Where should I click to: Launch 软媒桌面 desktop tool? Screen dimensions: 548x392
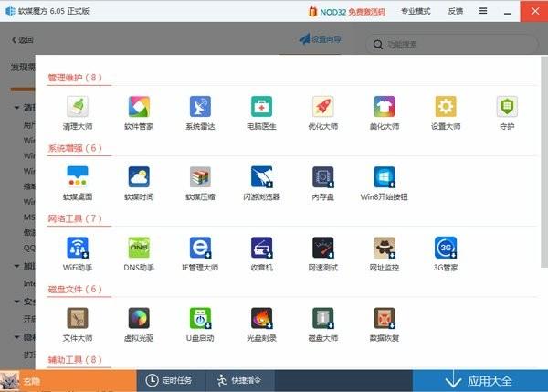78,184
